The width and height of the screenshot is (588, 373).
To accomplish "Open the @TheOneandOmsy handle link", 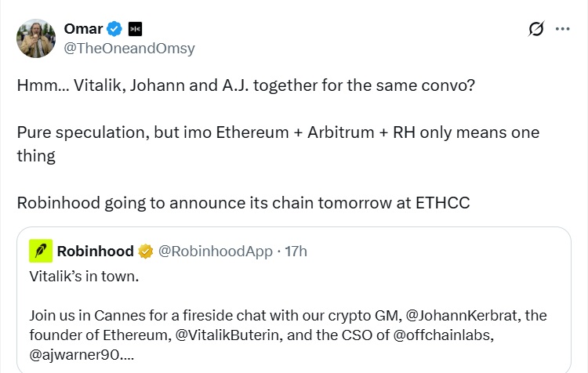I will pos(129,49).
